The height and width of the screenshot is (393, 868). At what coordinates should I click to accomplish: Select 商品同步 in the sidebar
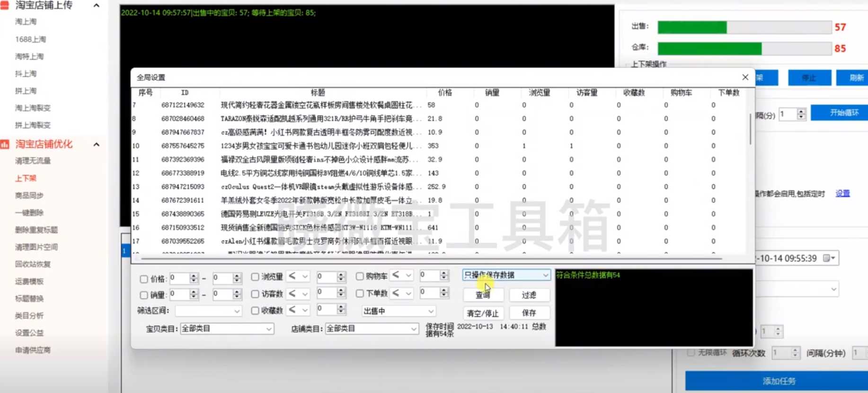[29, 195]
